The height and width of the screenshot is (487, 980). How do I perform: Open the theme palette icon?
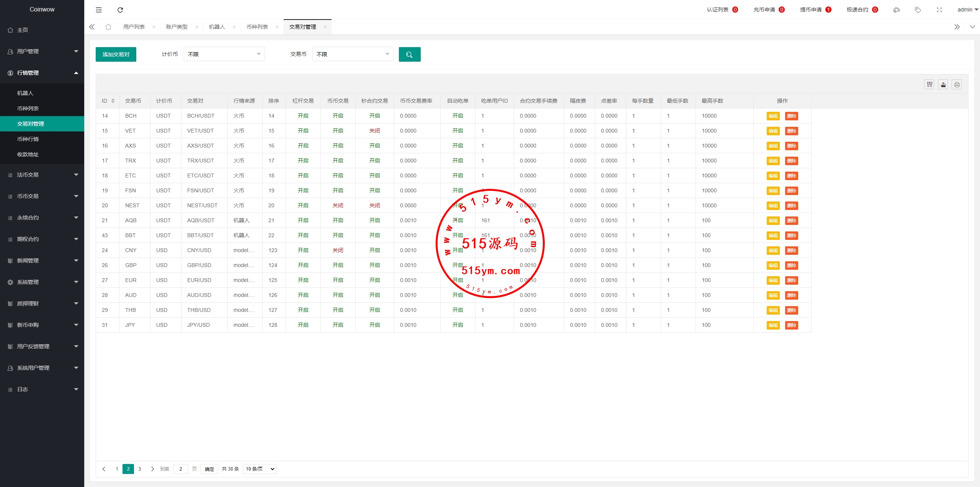[896, 10]
